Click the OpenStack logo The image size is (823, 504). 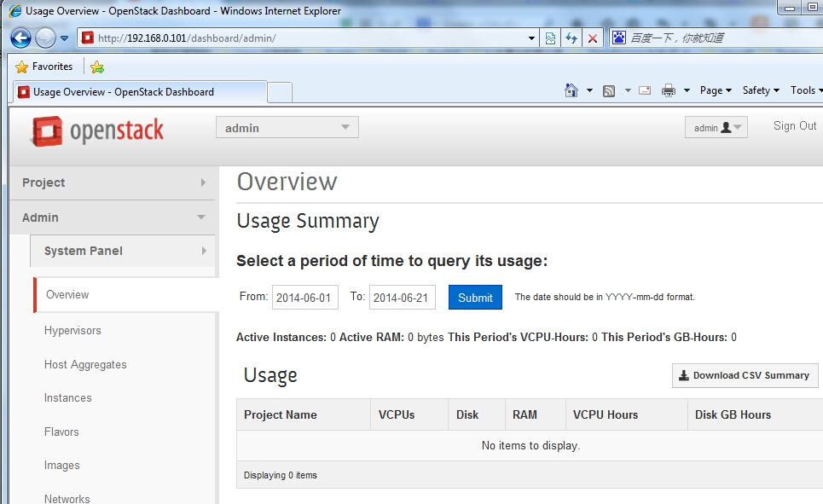click(x=97, y=131)
